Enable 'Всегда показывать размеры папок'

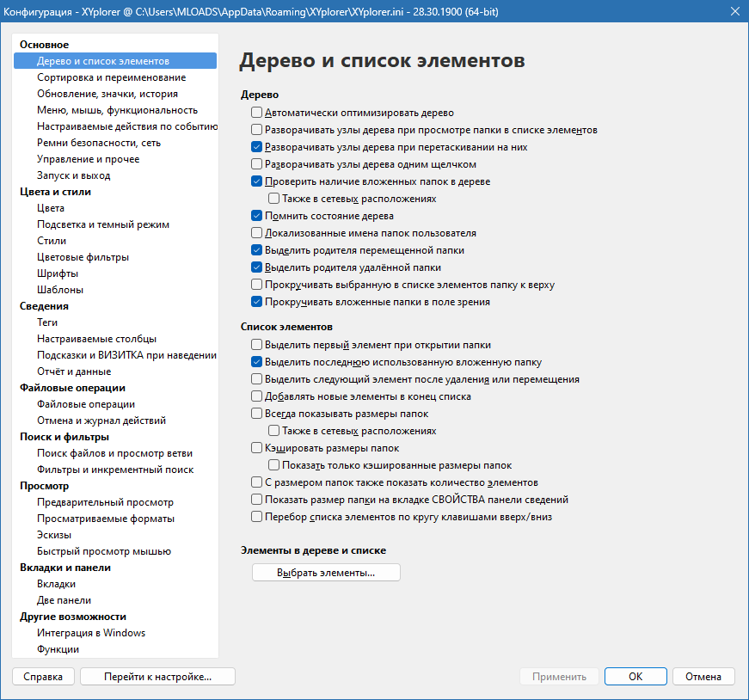256,414
